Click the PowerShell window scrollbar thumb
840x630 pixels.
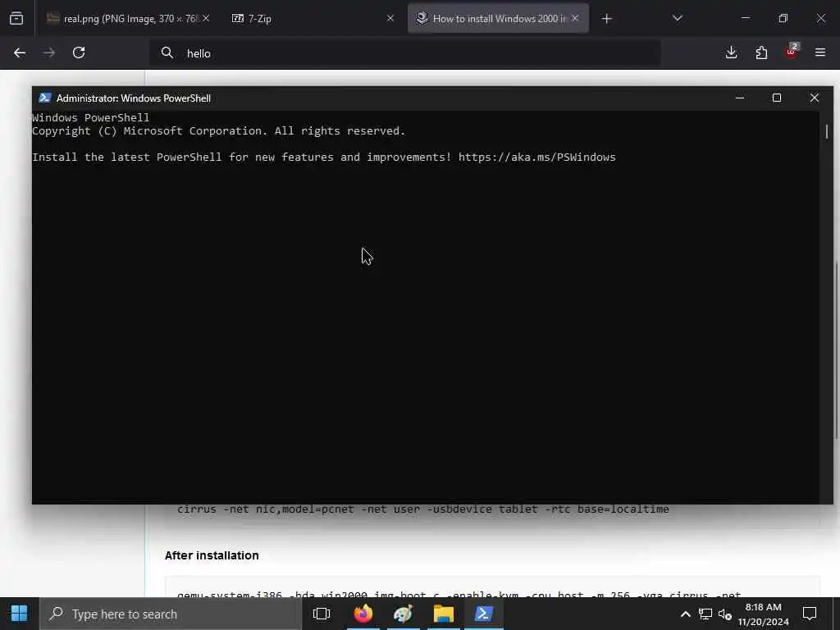coord(827,131)
